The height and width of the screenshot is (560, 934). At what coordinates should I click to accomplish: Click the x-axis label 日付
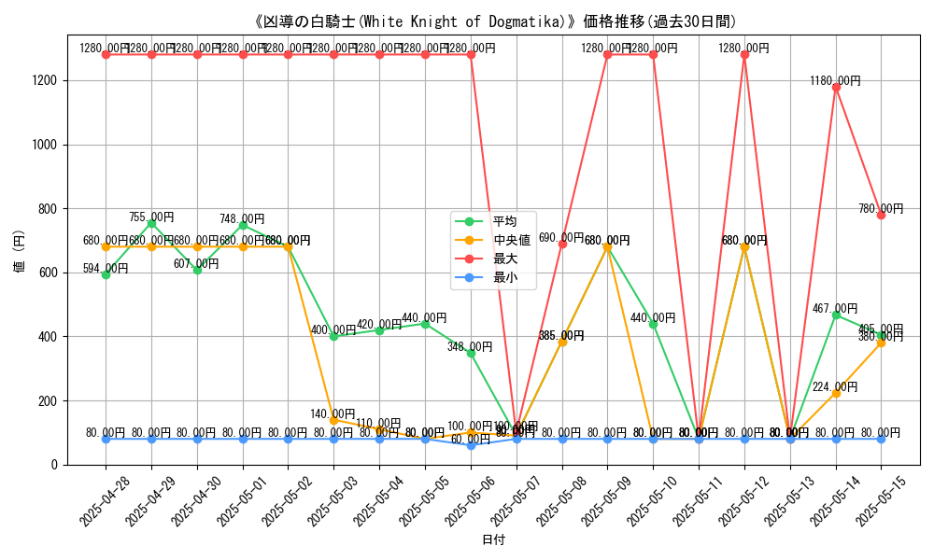tap(494, 540)
